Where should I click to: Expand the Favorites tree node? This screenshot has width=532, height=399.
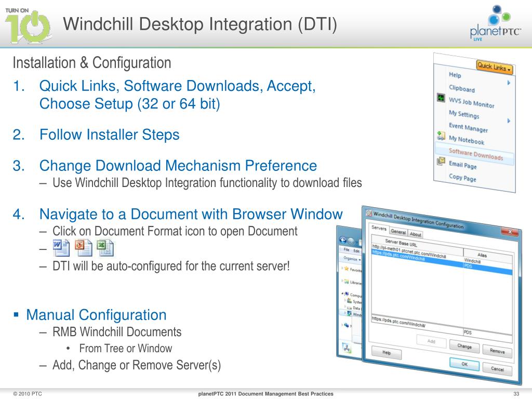tap(342, 268)
